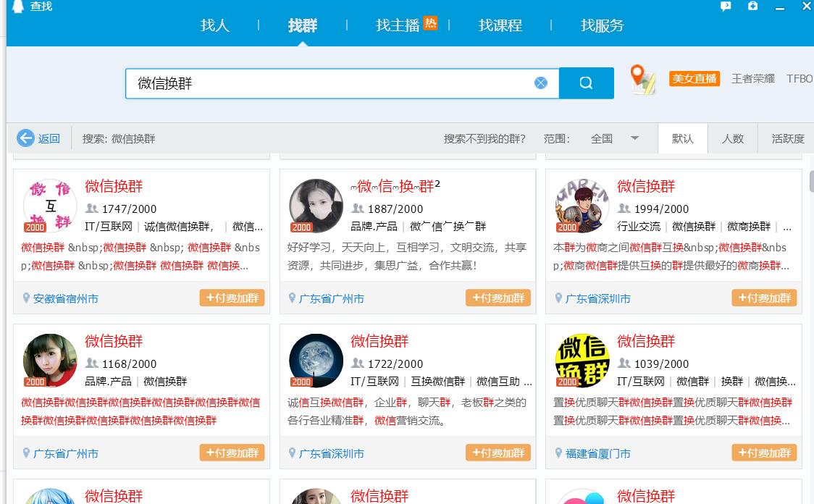Click the 安徽省宿州市 location link
This screenshot has height=504, width=814.
tap(65, 298)
